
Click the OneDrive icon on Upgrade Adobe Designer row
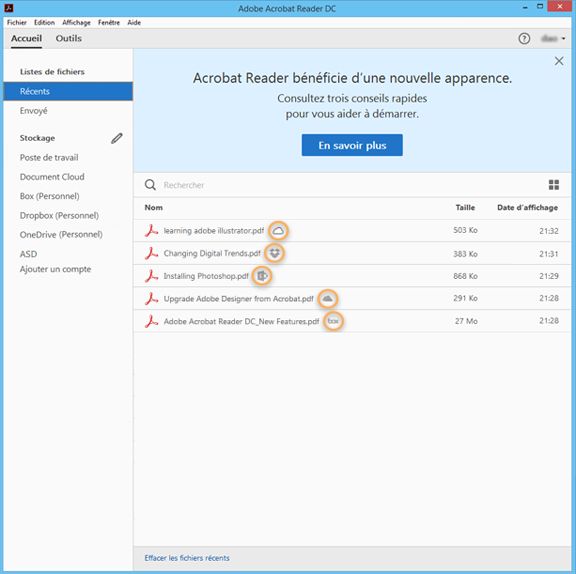[x=328, y=299]
